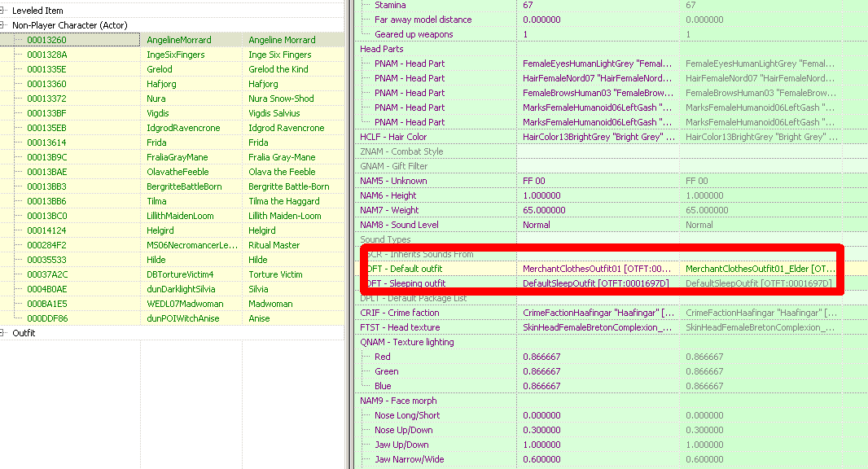Click HairColor13BrightGrey value

[598, 137]
